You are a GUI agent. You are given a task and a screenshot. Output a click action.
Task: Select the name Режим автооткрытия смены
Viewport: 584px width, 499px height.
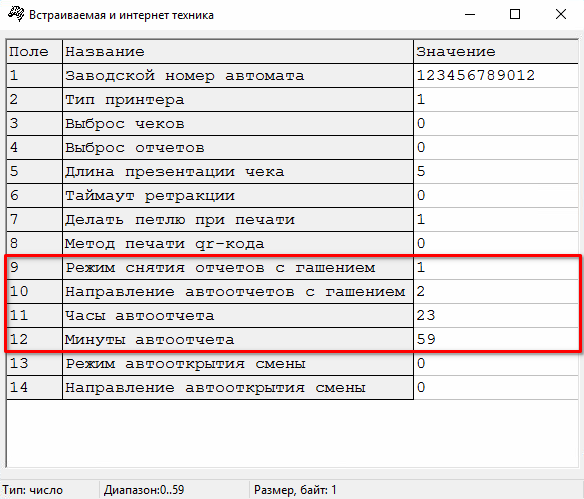point(238,363)
